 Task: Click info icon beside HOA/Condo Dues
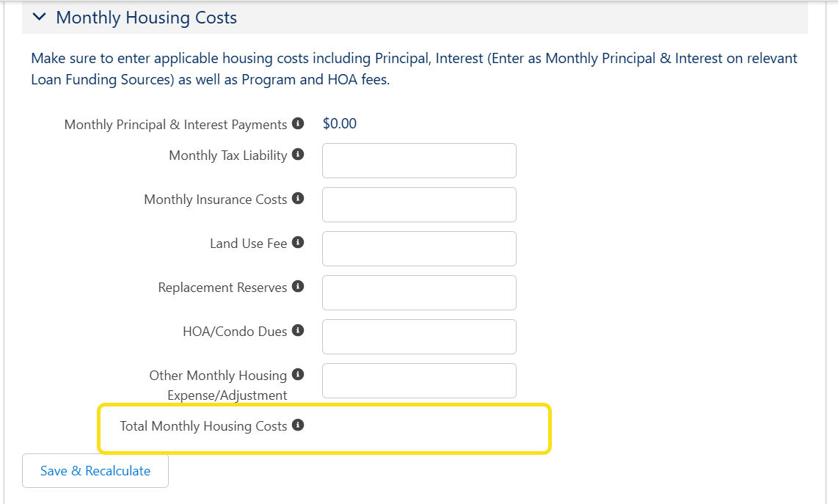click(x=298, y=331)
